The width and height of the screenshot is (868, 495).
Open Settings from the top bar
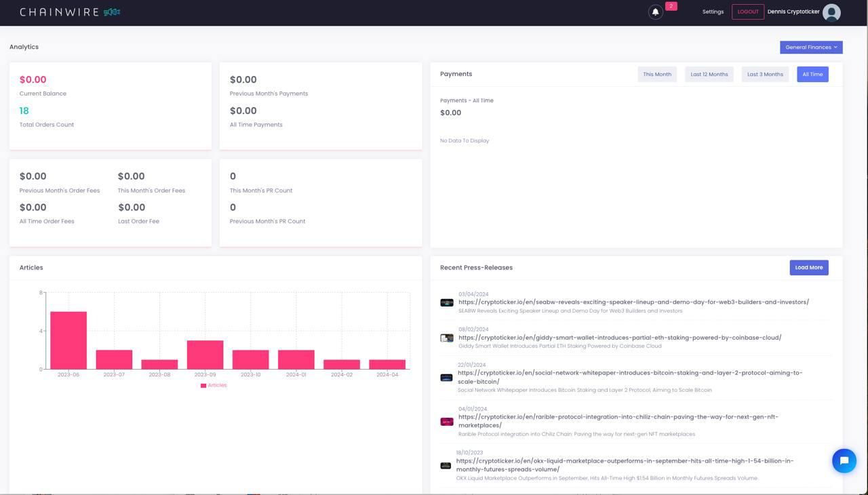point(713,12)
